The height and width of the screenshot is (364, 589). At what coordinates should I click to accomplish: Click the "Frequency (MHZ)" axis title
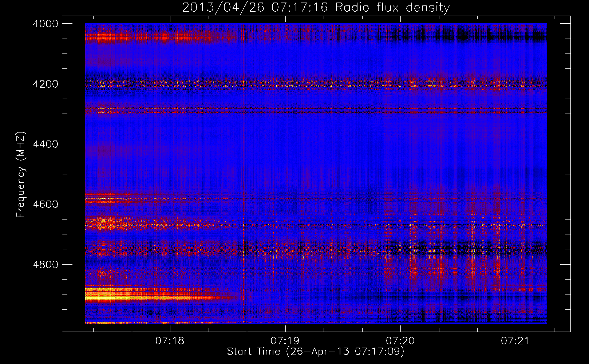coord(21,175)
